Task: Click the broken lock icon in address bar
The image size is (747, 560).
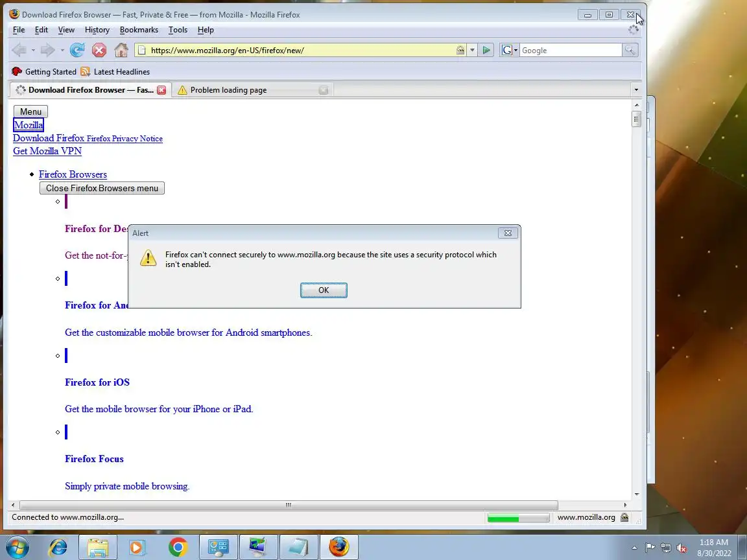Action: click(x=460, y=50)
